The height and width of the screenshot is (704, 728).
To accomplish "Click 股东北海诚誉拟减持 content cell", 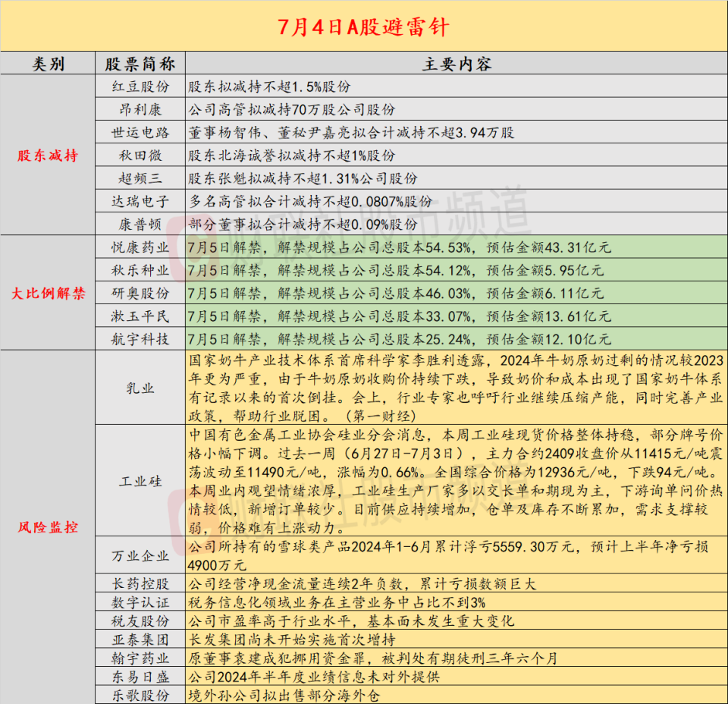I will point(457,155).
